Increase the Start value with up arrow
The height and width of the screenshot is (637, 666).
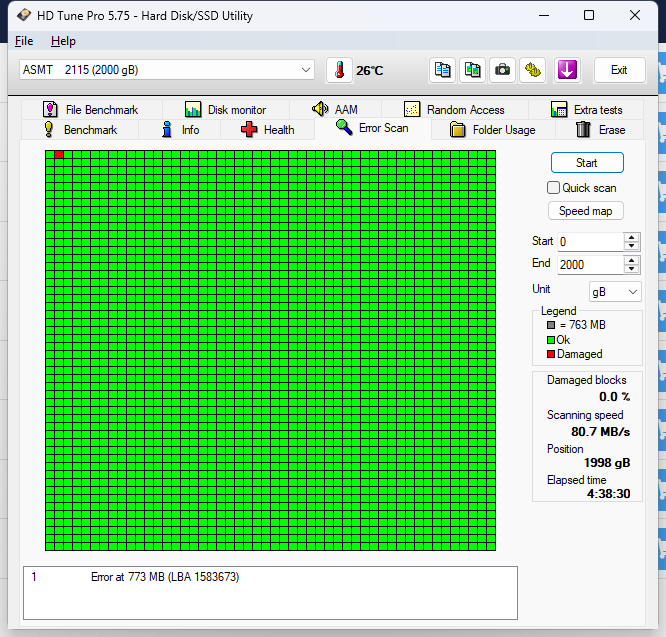tap(632, 237)
